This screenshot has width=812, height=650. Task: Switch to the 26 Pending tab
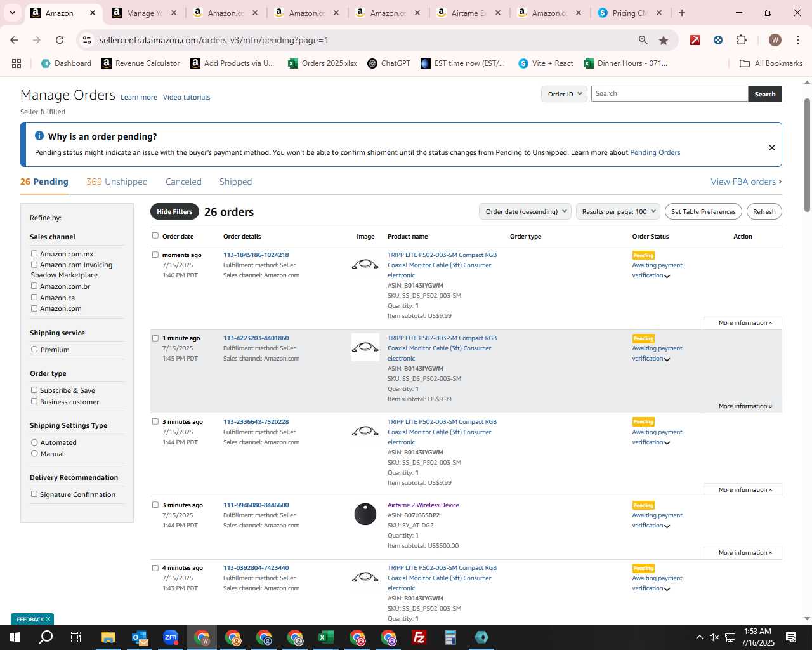pyautogui.click(x=44, y=182)
